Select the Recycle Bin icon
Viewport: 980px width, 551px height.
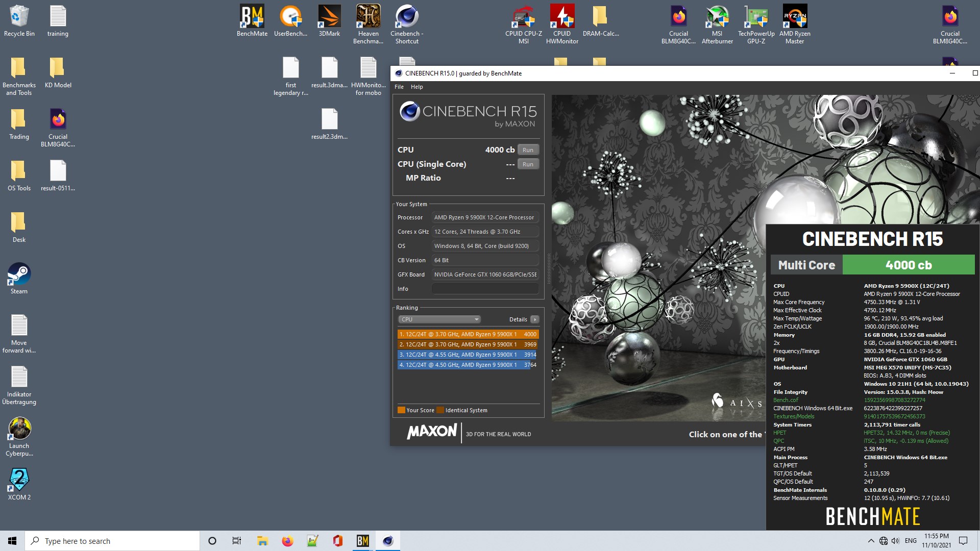[x=19, y=21]
